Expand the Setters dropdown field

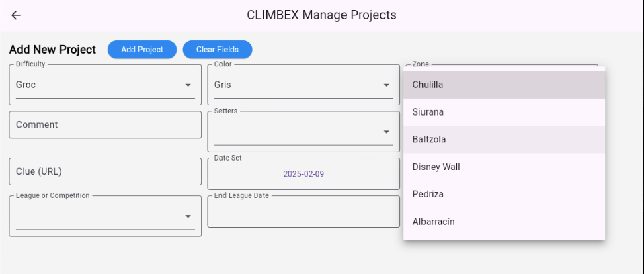point(304,132)
